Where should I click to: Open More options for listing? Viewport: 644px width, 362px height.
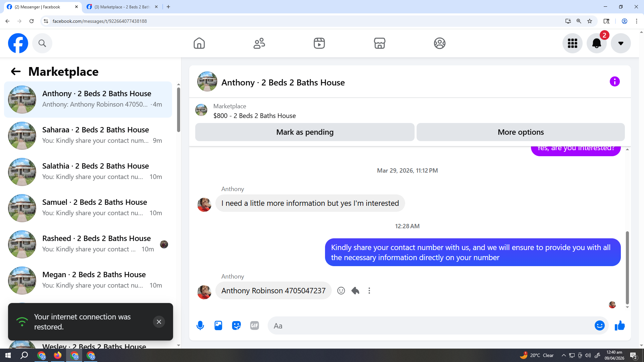point(521,132)
